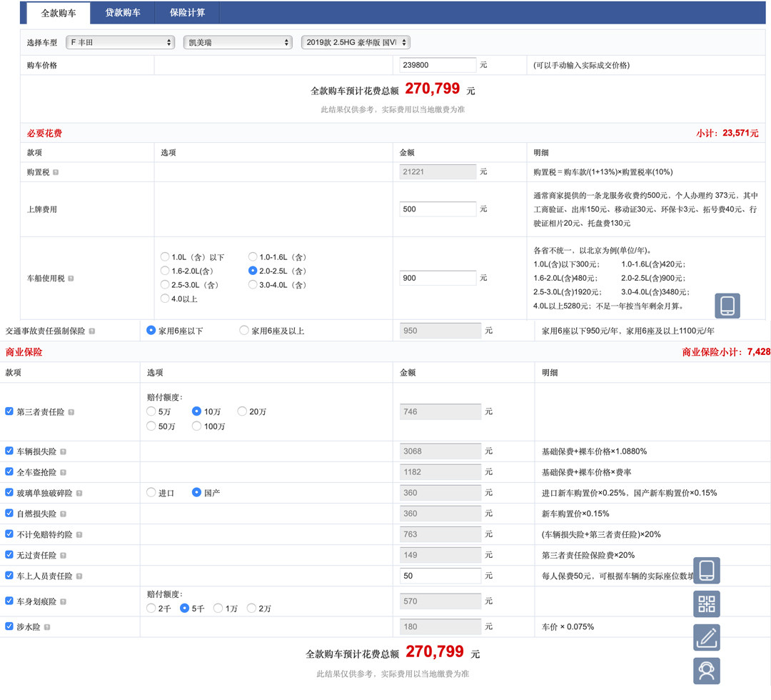Expand the 凯美瑞 model dropdown
The height and width of the screenshot is (700, 771).
click(237, 43)
